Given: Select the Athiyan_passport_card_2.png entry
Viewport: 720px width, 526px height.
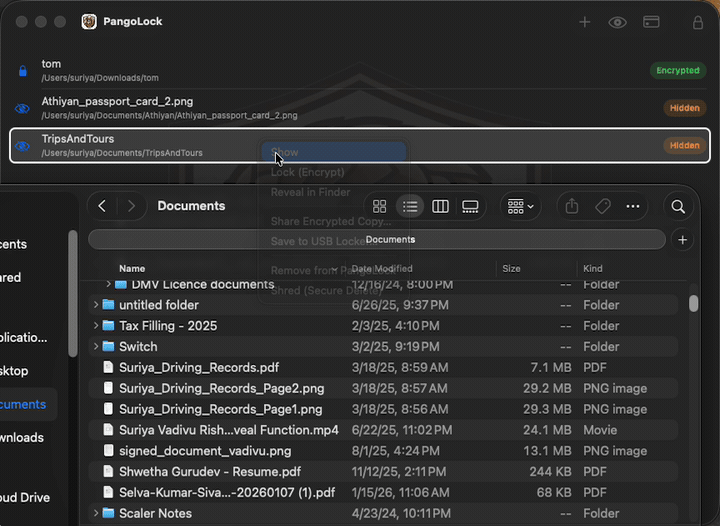Looking at the screenshot, I should [360, 108].
